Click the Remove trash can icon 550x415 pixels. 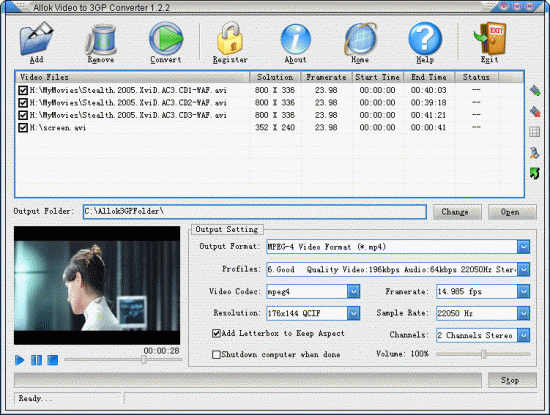pos(101,40)
